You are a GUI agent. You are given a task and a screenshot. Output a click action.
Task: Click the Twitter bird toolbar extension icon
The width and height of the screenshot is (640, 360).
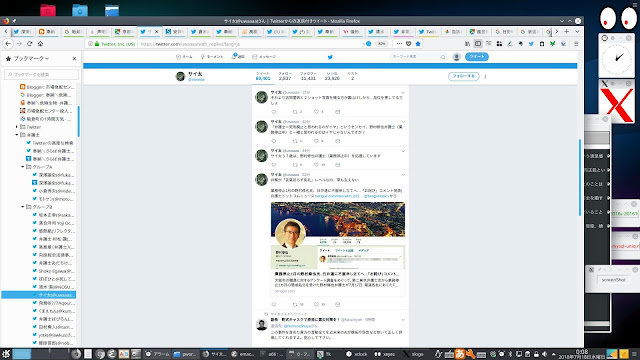tap(531, 44)
